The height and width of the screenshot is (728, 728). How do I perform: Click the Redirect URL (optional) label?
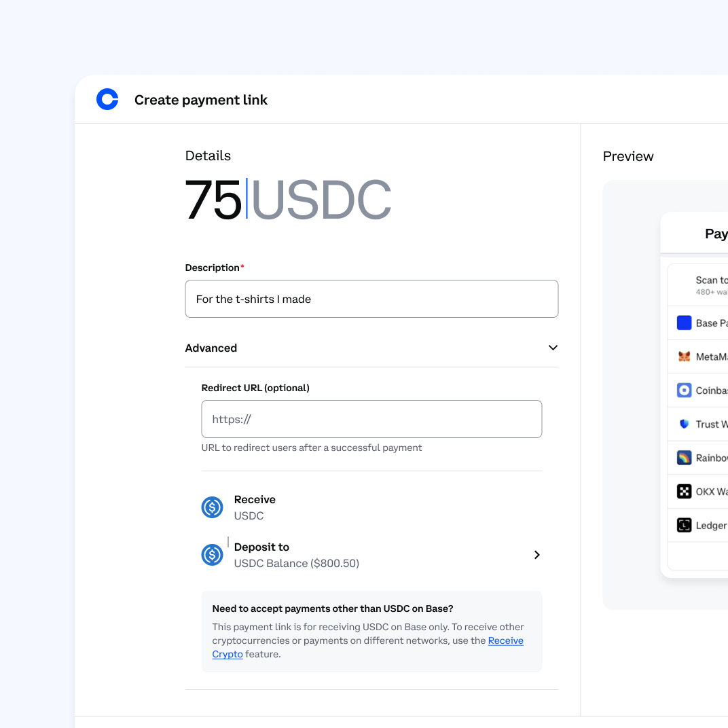point(255,388)
